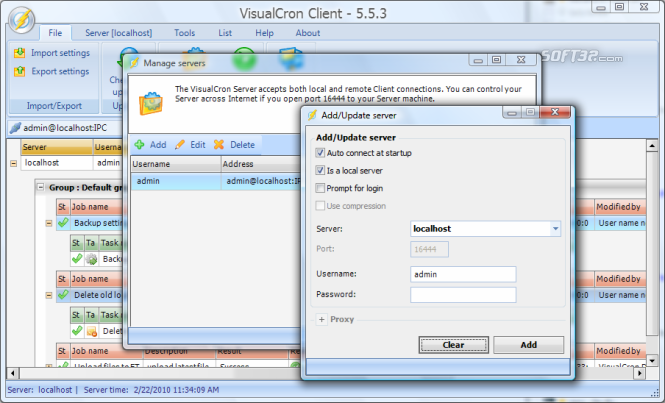Click the VisualCron lightning application logo
This screenshot has width=665, height=403.
(x=21, y=20)
